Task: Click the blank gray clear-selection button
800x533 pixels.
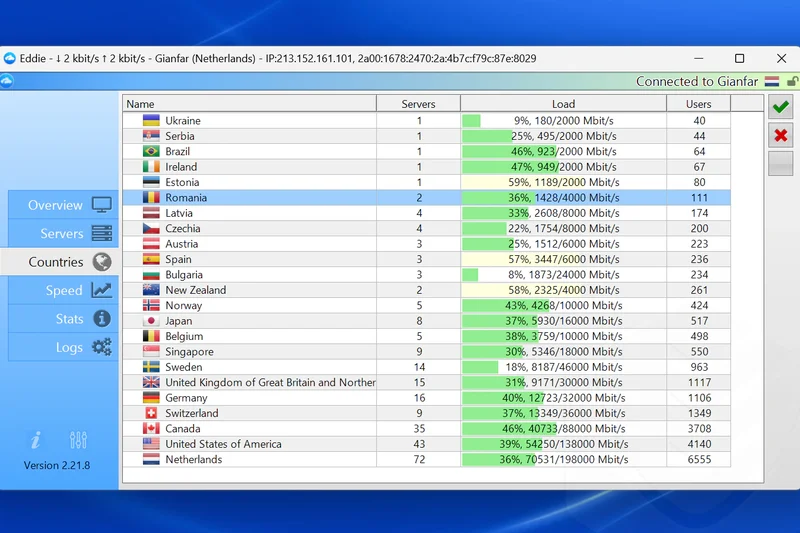Action: (x=781, y=164)
